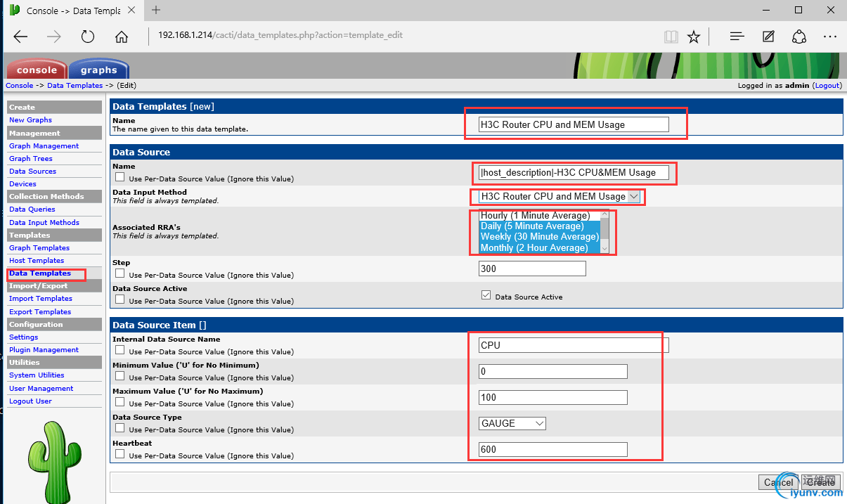
Task: Click the Associated RRA's list scrollbar
Action: tap(604, 232)
